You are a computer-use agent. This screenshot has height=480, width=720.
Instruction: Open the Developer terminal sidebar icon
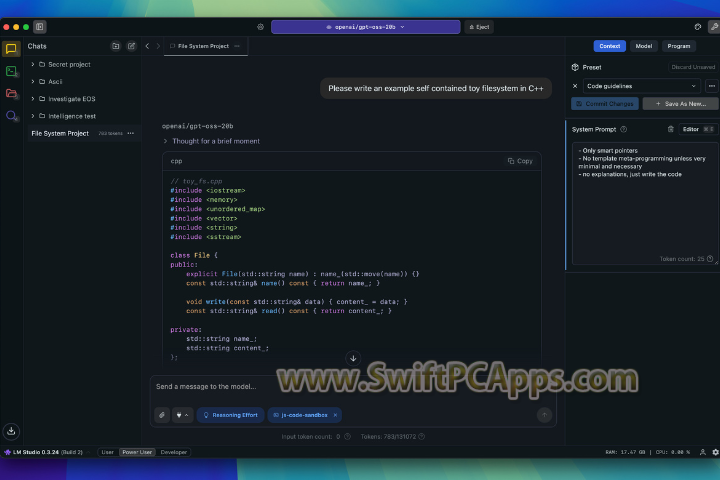(x=11, y=71)
